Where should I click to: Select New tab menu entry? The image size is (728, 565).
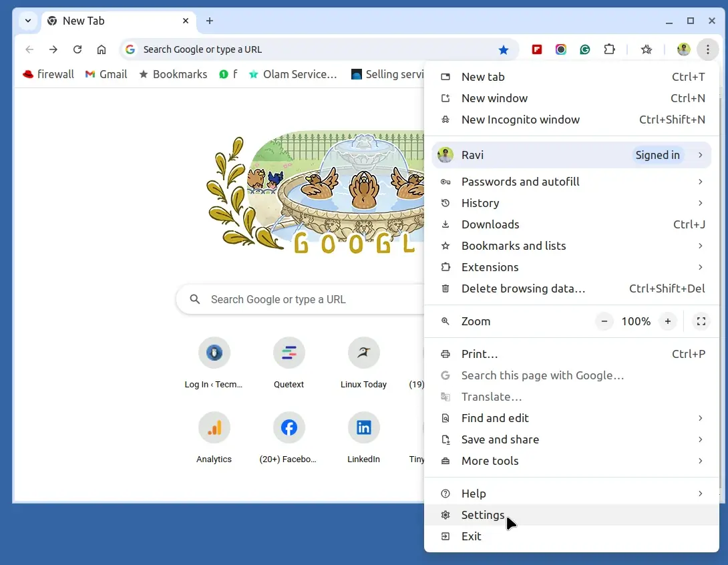coord(572,77)
